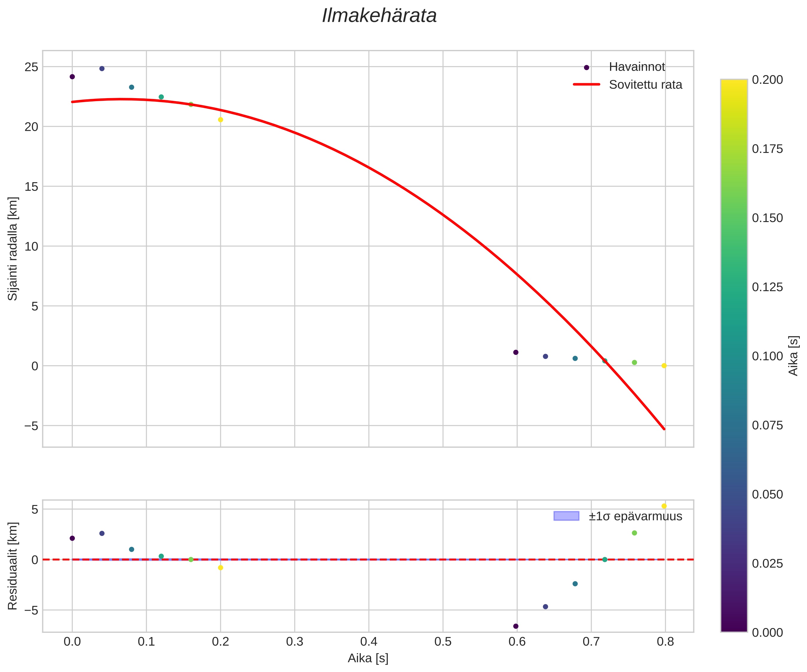807x672 pixels.
Task: Click the x-axis tick label 0.0
Action: (x=72, y=642)
